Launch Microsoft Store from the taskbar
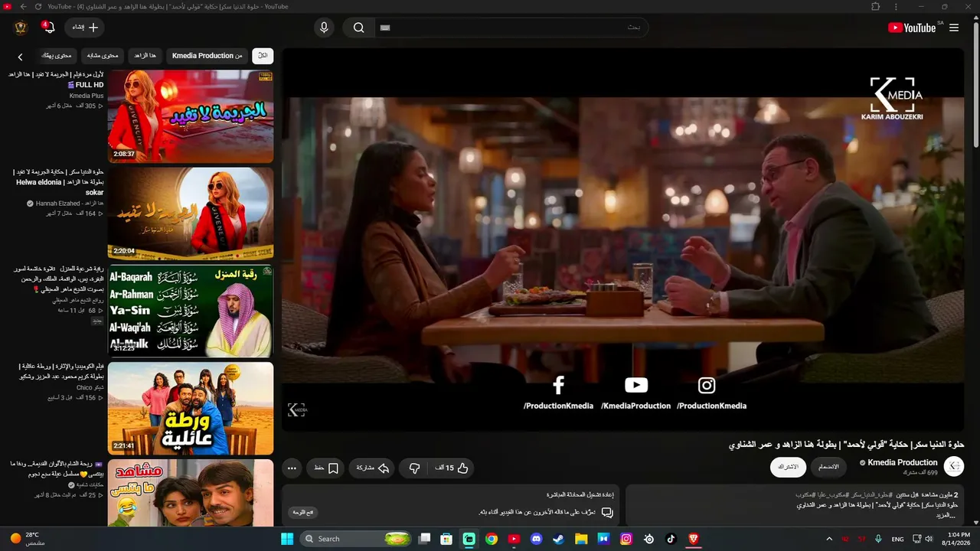This screenshot has width=980, height=551. 446,539
